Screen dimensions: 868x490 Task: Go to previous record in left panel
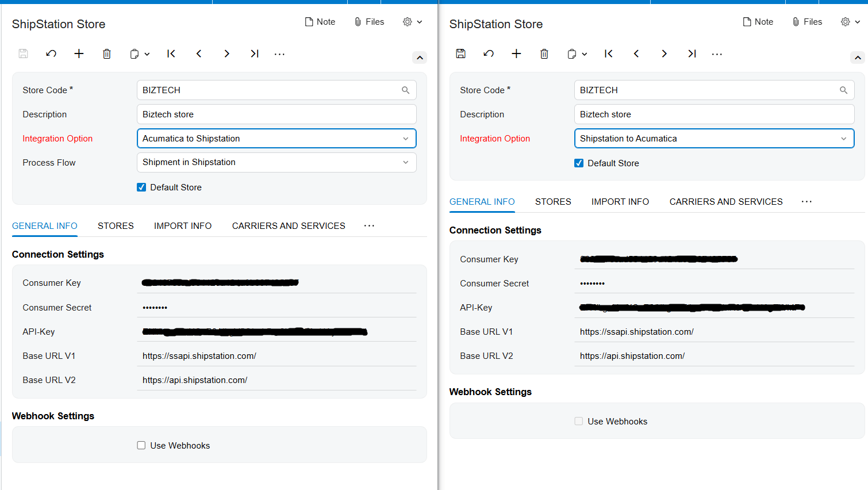[199, 53]
